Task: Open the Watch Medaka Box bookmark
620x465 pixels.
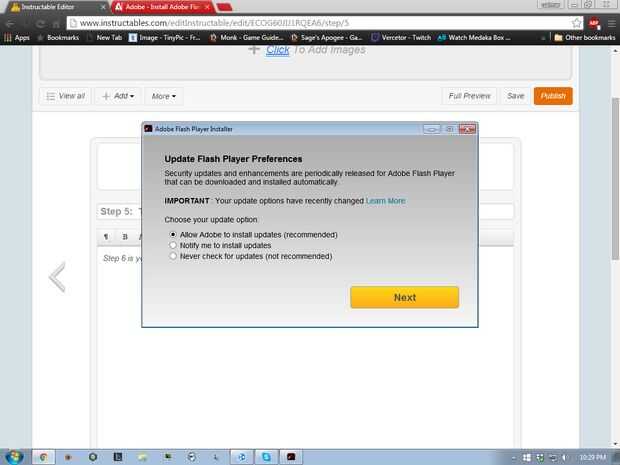Action: (x=474, y=38)
